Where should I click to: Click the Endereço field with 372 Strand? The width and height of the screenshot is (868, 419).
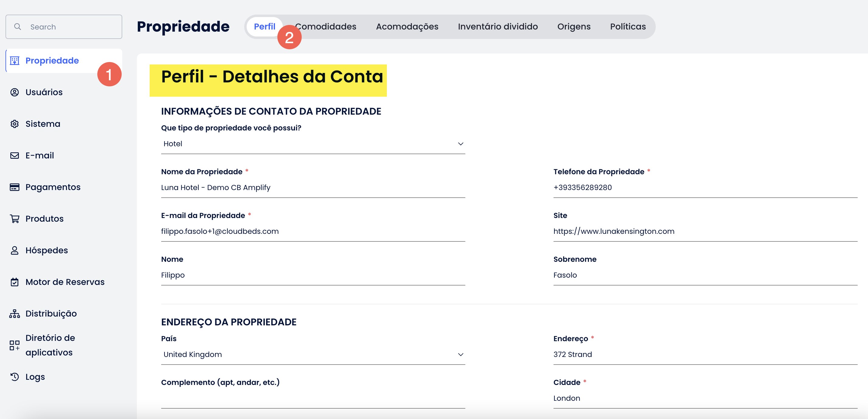(x=705, y=355)
